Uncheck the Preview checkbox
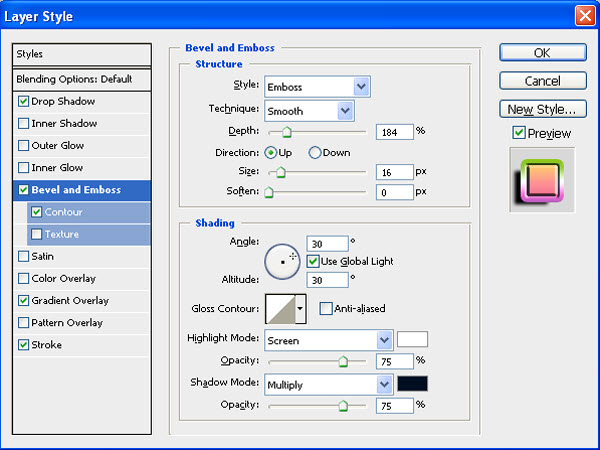Screen dimensions: 600x450 point(518,133)
